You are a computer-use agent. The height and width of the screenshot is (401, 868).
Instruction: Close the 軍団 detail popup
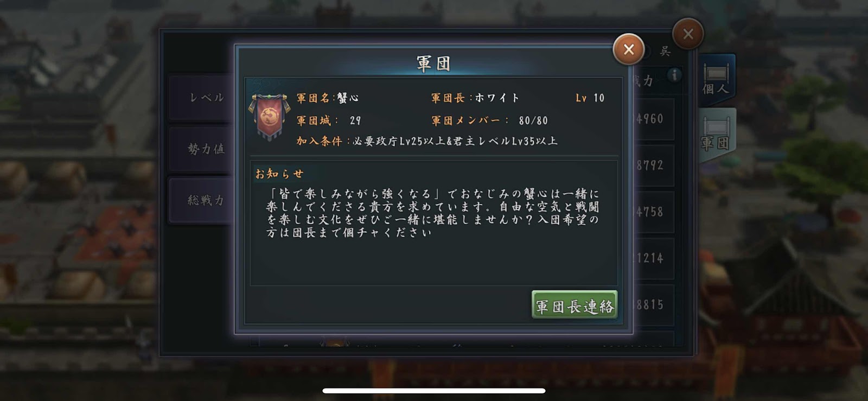tap(628, 49)
